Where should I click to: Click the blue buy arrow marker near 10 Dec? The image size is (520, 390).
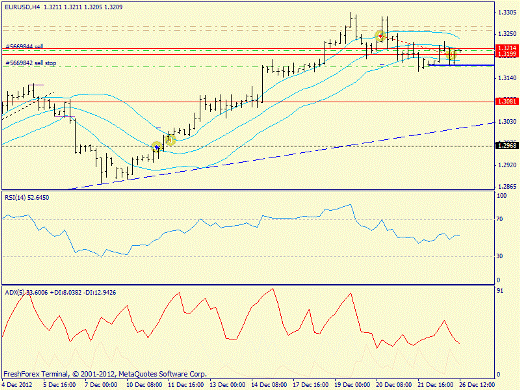click(x=157, y=147)
